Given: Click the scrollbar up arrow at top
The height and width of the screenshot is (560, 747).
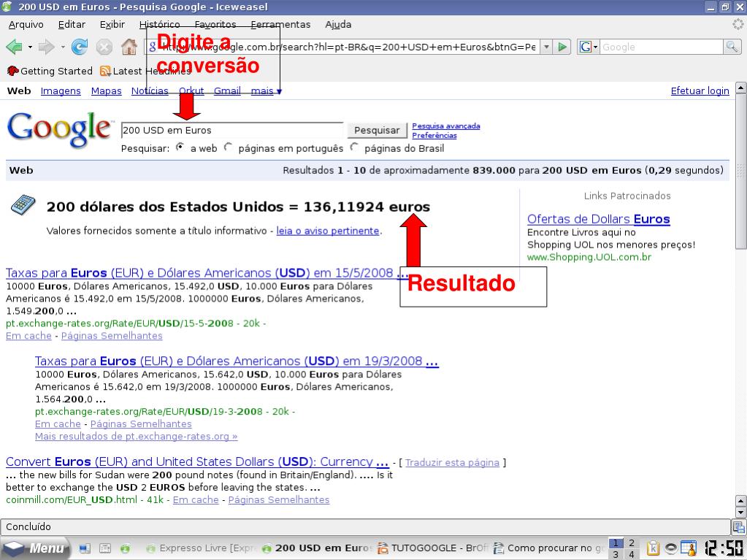Looking at the screenshot, I should (741, 88).
